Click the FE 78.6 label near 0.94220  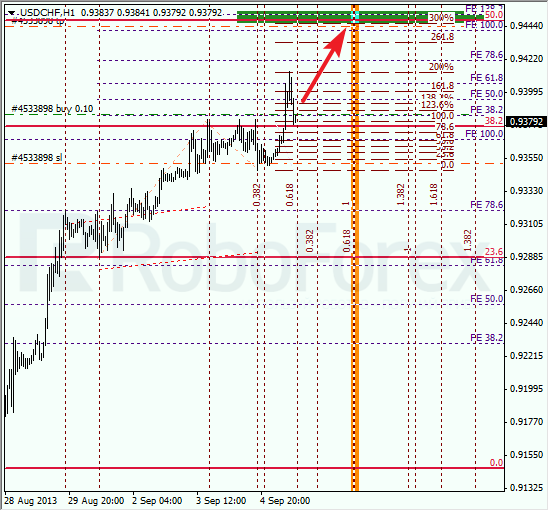tap(486, 55)
